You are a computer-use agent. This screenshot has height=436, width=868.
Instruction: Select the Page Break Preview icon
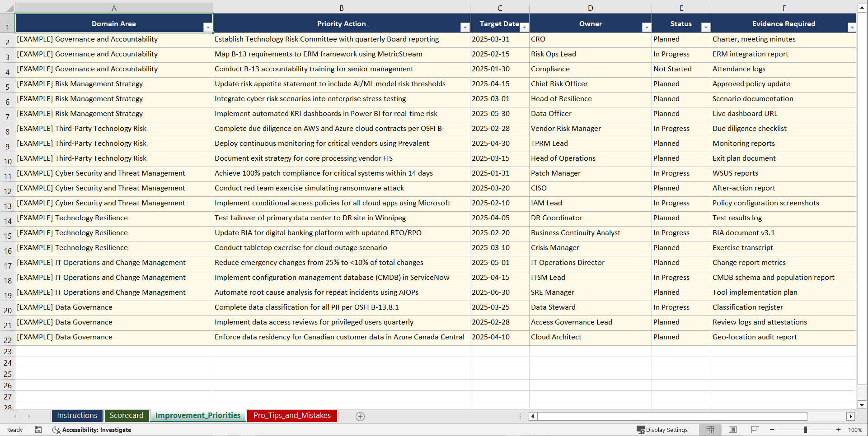pos(755,430)
